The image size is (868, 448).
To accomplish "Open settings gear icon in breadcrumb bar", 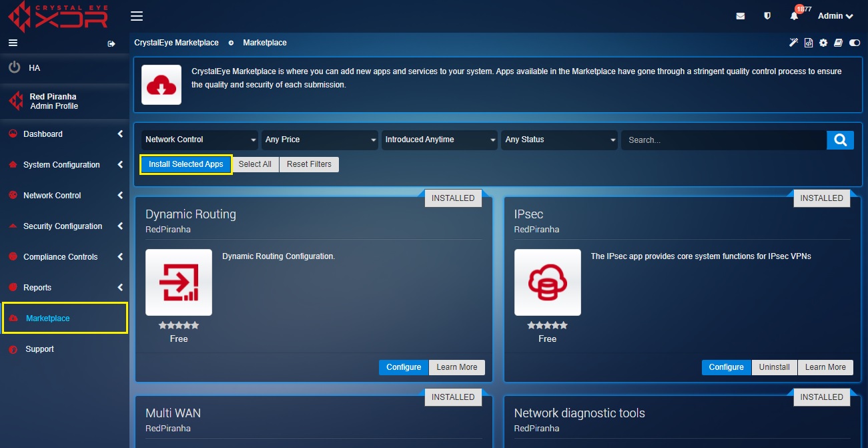I will (823, 43).
